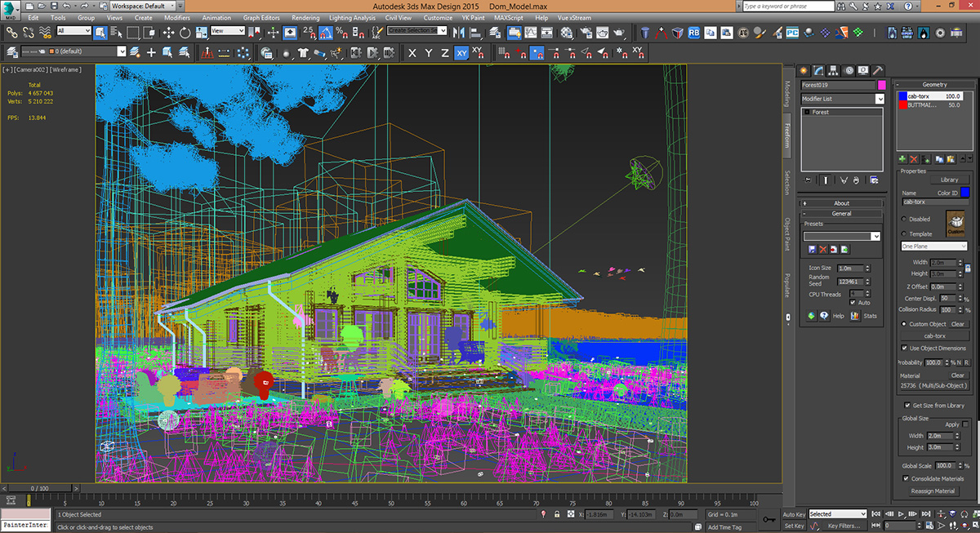Open the Rendering menu

pos(305,17)
